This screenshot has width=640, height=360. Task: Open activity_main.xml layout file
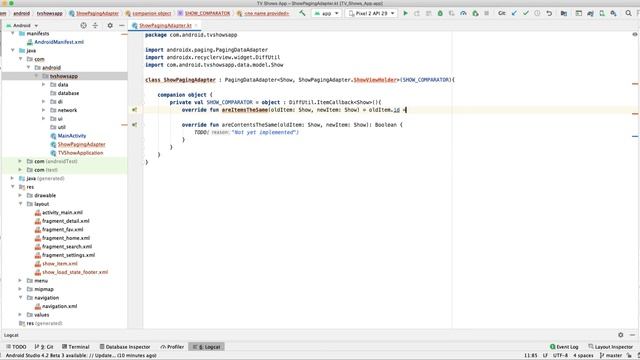point(62,213)
